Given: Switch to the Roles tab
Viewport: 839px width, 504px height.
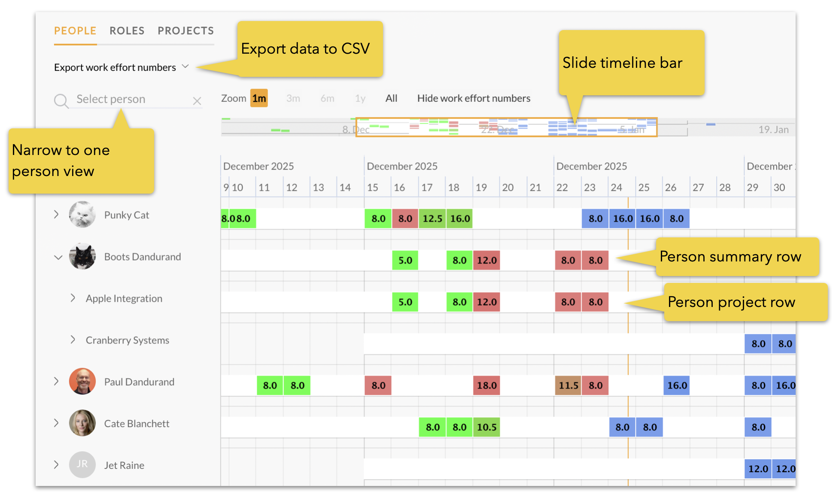Looking at the screenshot, I should [127, 31].
